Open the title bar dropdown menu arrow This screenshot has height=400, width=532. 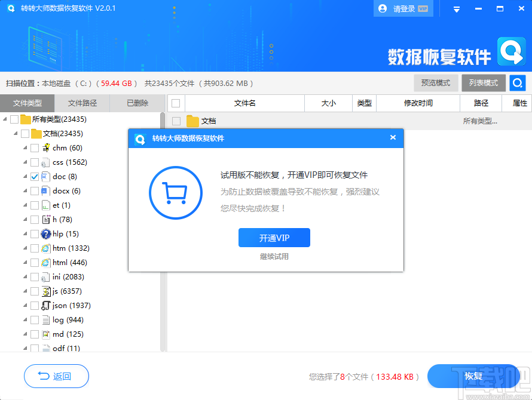tap(456, 10)
